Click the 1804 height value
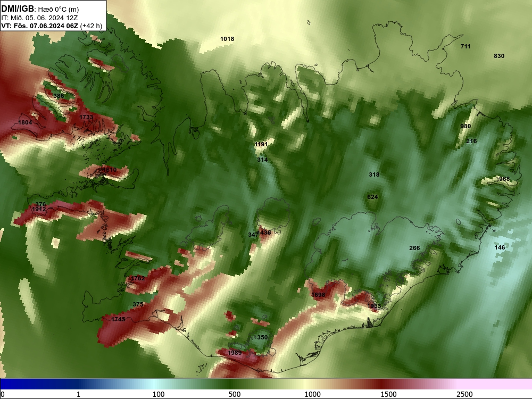This screenshot has height=399, width=532. 25,122
